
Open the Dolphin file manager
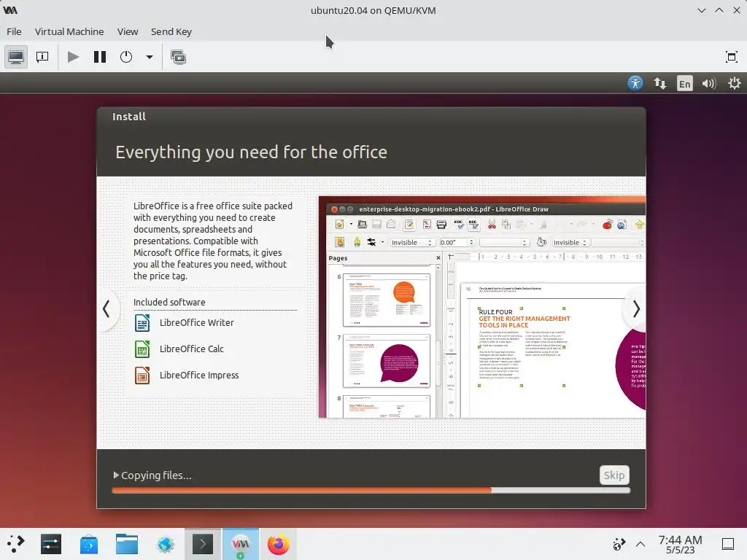tap(127, 544)
